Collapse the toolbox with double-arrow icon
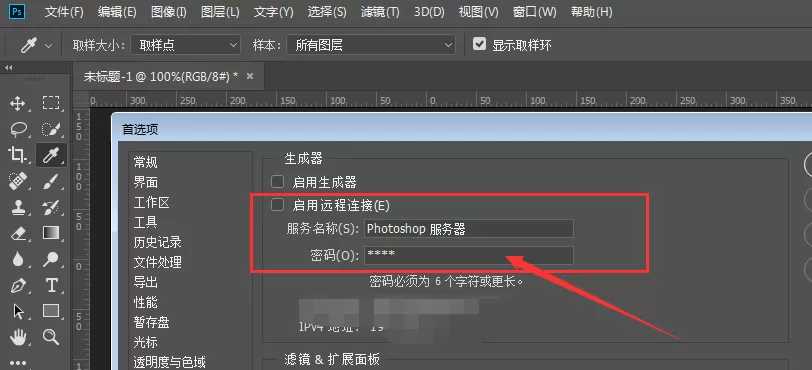Screen dimensions: 812x370 click(8, 67)
